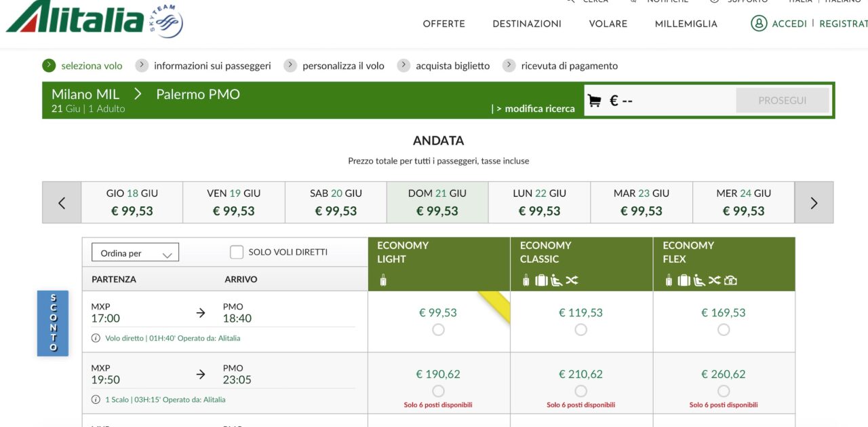The image size is (868, 427).
Task: Click the ticket change icon under Economy Flex
Action: point(715,280)
